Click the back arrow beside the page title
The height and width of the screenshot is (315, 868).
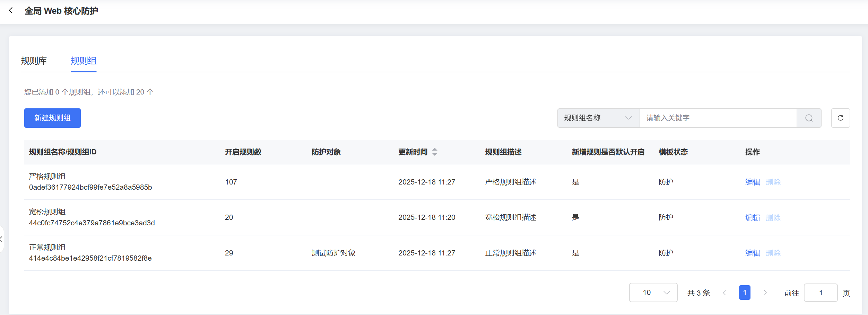11,11
